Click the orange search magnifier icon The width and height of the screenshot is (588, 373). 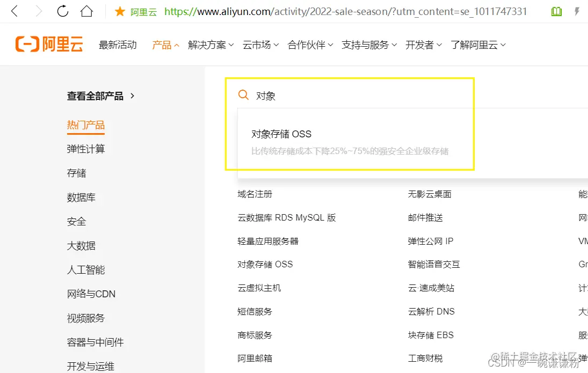243,95
